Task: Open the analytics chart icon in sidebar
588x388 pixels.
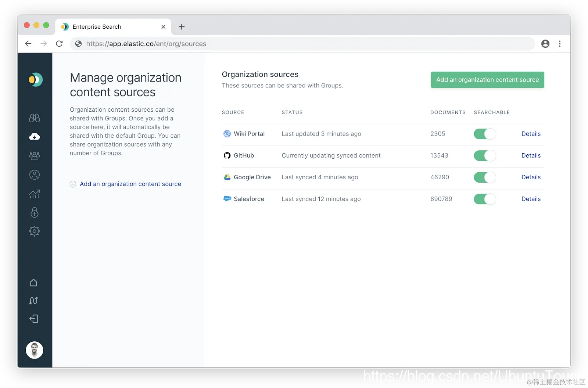Action: point(35,194)
